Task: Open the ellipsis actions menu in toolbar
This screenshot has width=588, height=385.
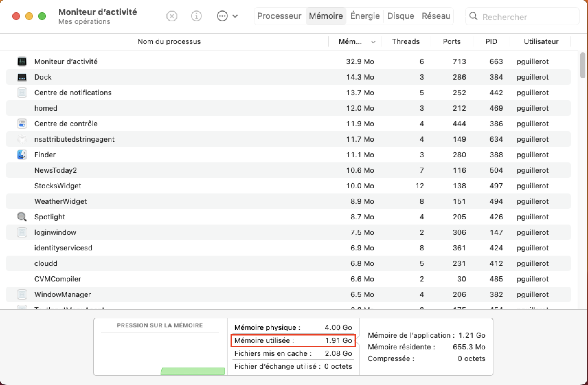Action: coord(222,16)
